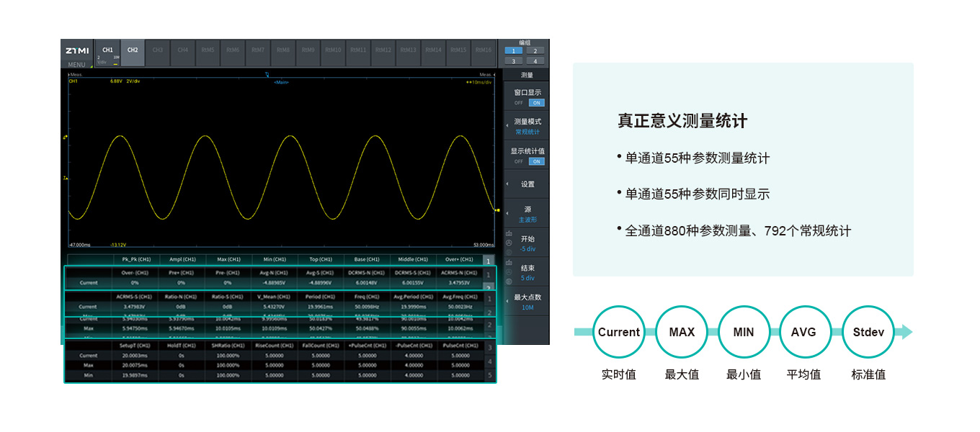Select the Stdev circle icon
980x432 pixels.
tap(868, 332)
